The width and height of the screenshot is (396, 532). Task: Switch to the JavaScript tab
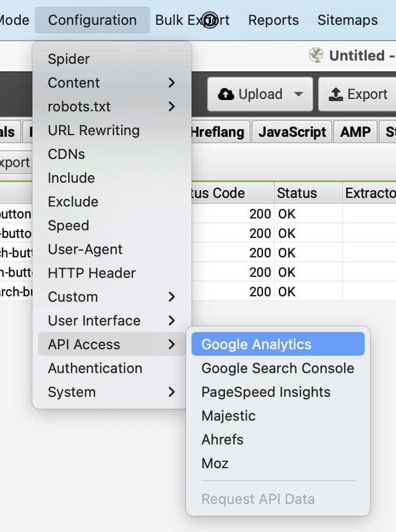pos(292,132)
